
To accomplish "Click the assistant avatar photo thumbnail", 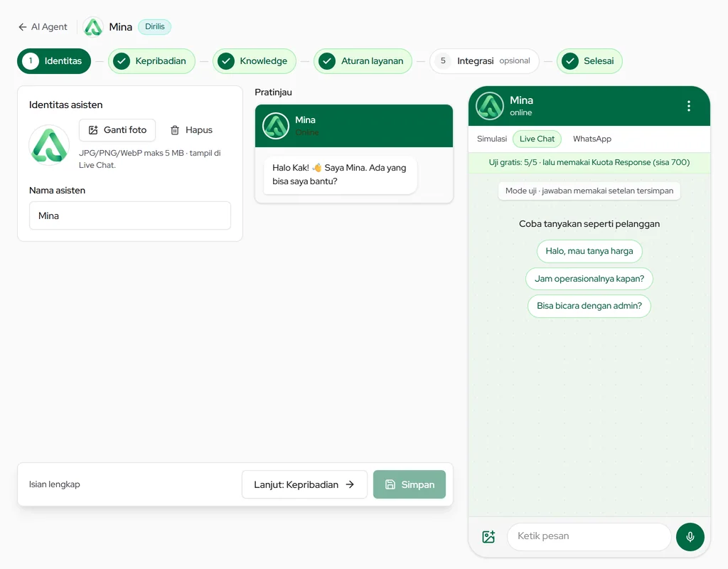I will pyautogui.click(x=49, y=145).
